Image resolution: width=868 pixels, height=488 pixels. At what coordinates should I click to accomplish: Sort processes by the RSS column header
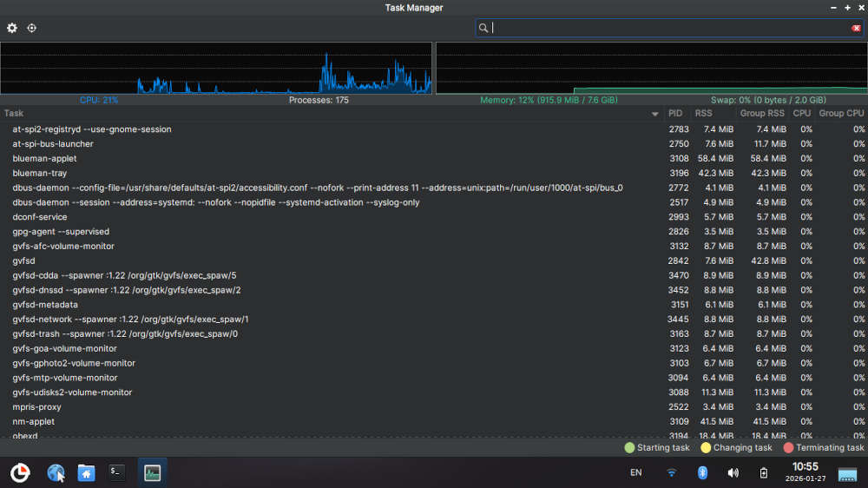tap(703, 113)
